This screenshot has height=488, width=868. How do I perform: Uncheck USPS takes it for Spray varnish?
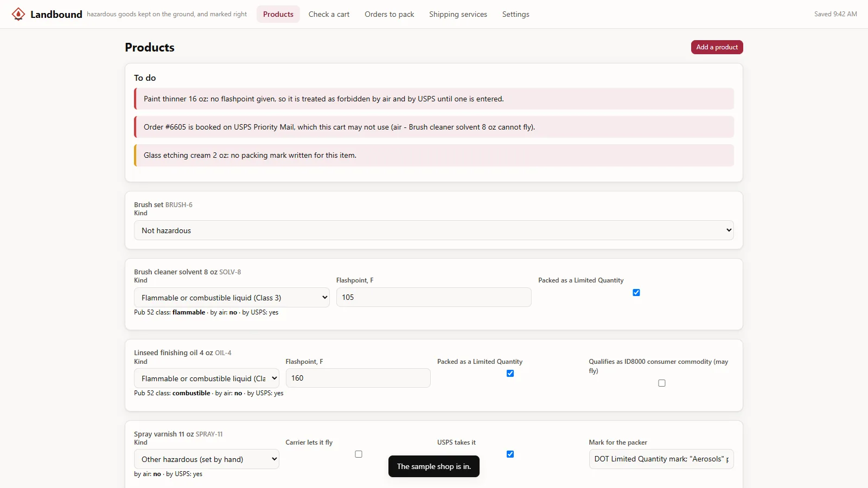click(510, 454)
